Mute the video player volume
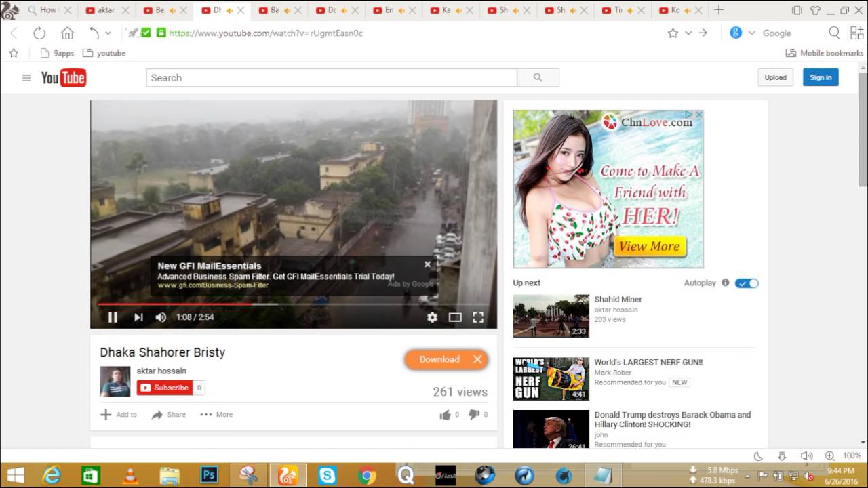The height and width of the screenshot is (488, 868). coord(161,317)
